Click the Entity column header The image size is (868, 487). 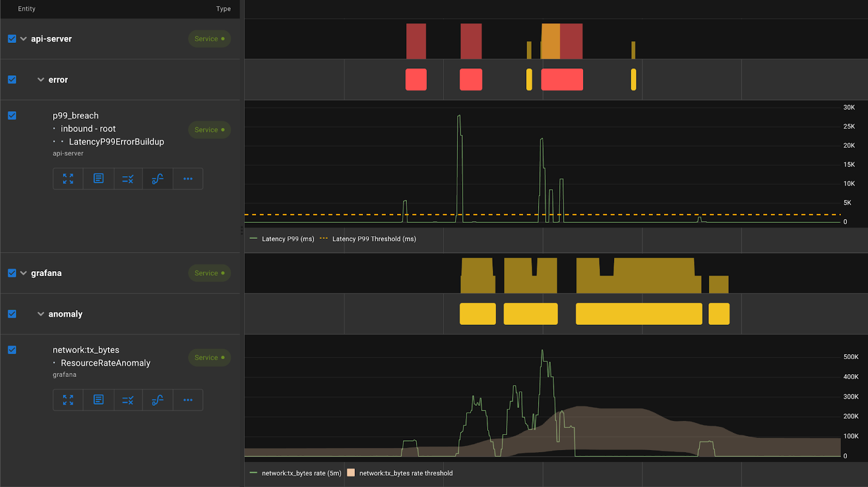(27, 9)
